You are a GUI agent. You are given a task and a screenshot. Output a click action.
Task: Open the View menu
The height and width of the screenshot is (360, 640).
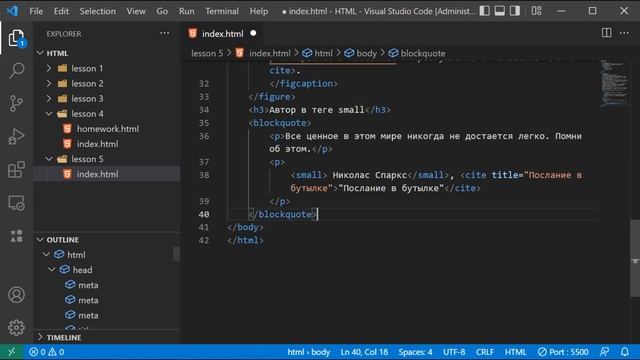tap(136, 11)
